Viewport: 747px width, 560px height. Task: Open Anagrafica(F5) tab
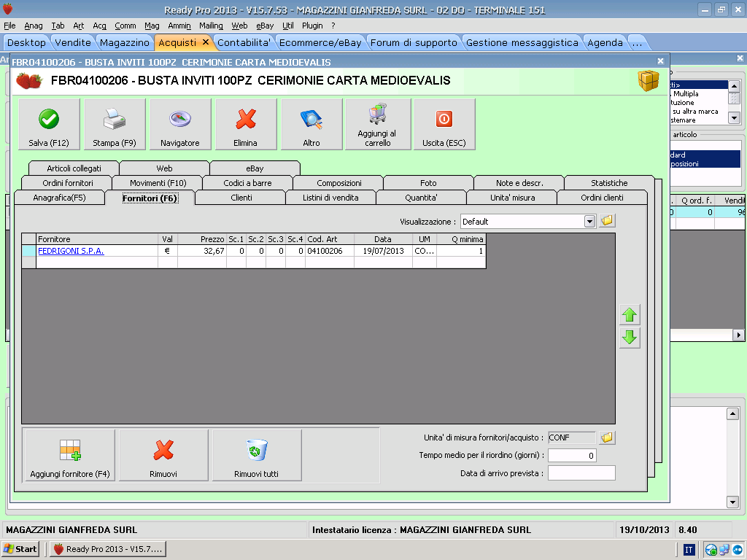point(60,198)
